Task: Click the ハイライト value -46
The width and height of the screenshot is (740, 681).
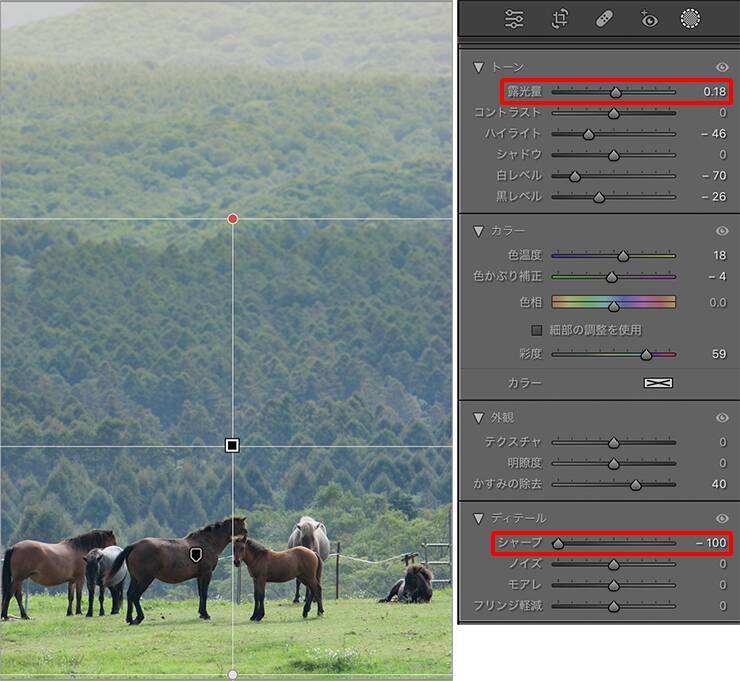Action: point(714,134)
